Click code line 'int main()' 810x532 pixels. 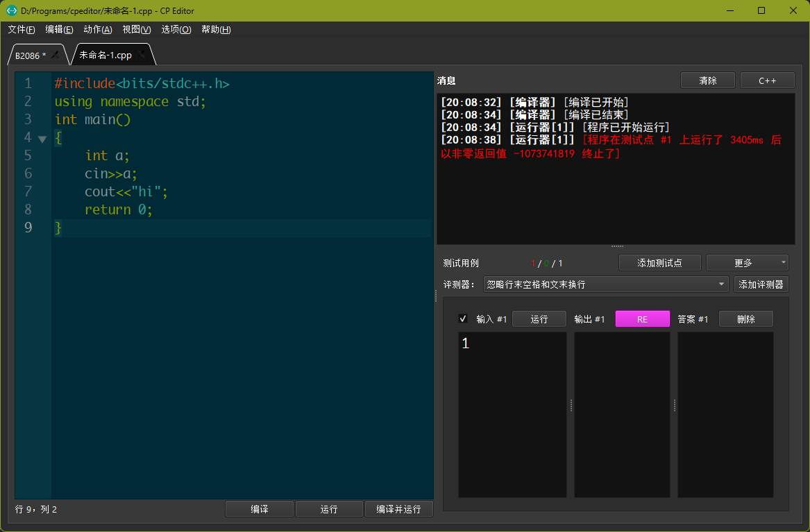click(92, 119)
